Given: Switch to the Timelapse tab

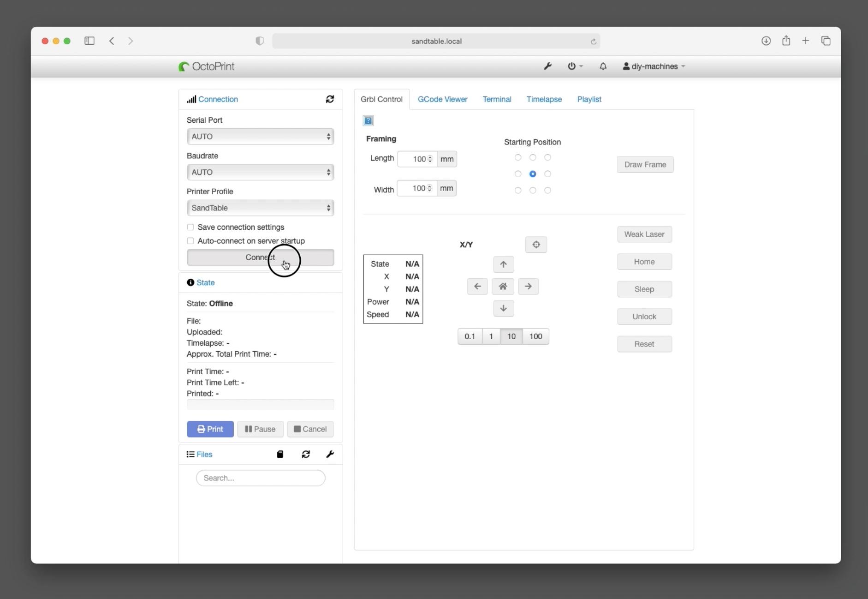Looking at the screenshot, I should [x=544, y=99].
